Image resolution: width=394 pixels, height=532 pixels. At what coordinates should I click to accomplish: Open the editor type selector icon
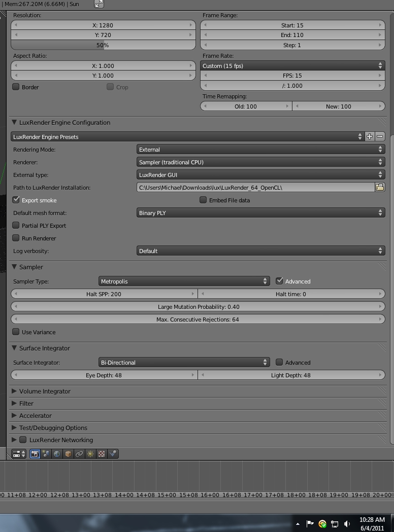(19, 453)
